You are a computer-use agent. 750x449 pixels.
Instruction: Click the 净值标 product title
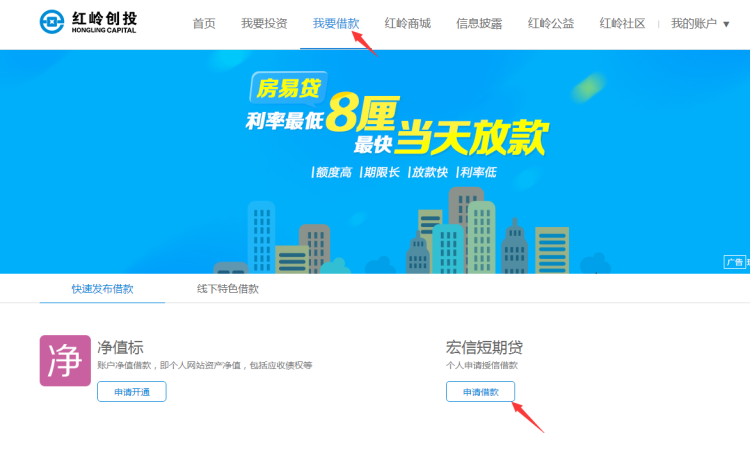click(x=120, y=347)
